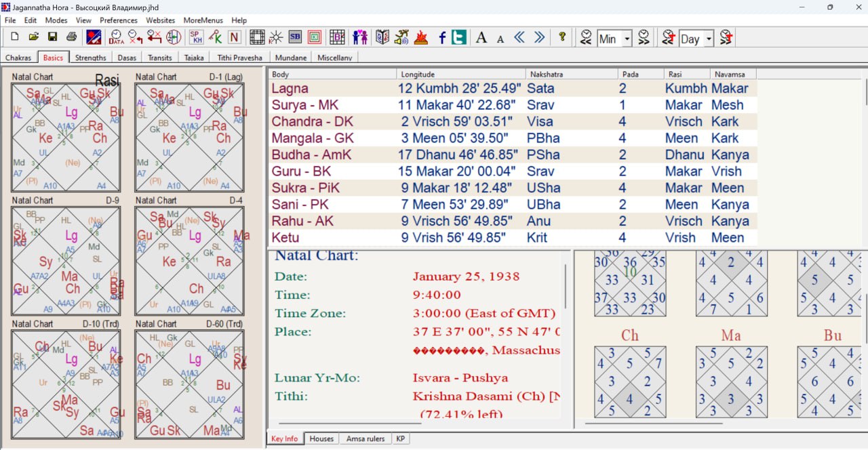Open the couple compatibility icon

tap(359, 37)
